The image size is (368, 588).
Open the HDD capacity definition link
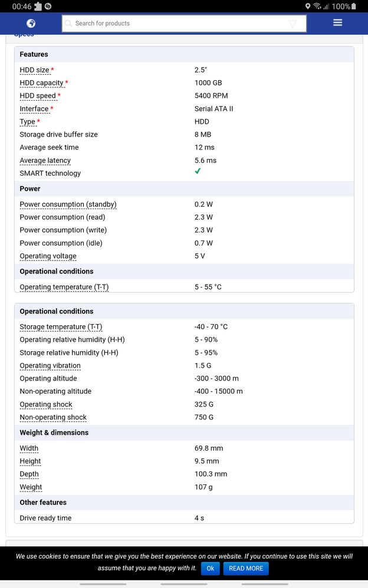(x=41, y=82)
